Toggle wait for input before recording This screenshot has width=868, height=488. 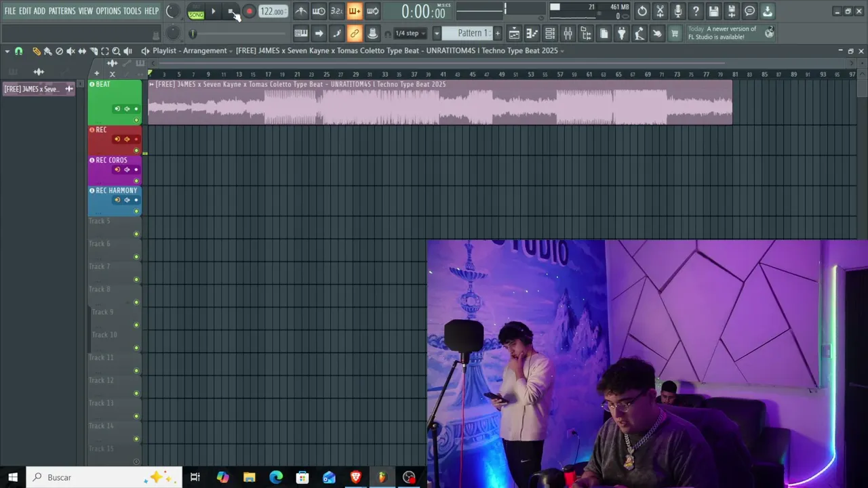point(319,11)
